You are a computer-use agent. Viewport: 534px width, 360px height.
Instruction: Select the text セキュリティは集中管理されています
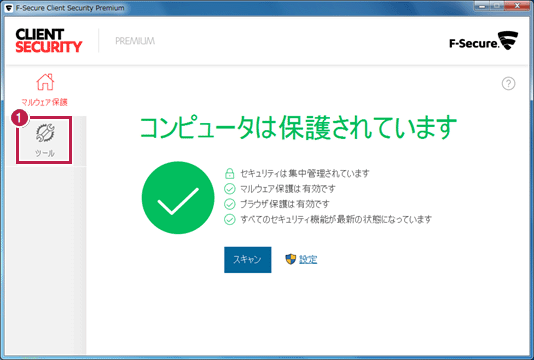point(305,173)
